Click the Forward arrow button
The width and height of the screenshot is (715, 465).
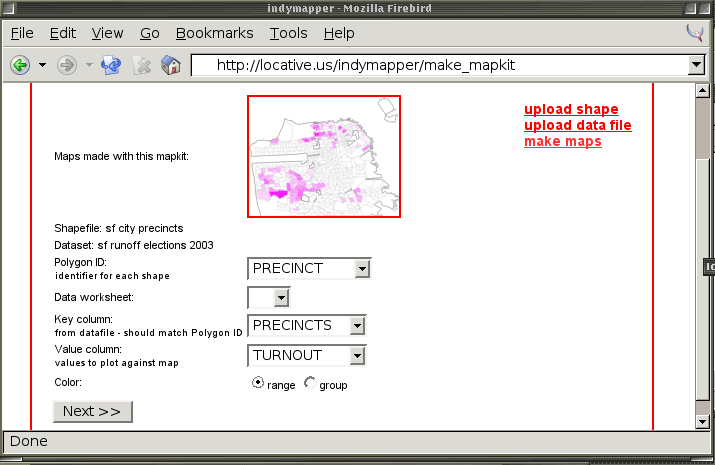click(67, 65)
